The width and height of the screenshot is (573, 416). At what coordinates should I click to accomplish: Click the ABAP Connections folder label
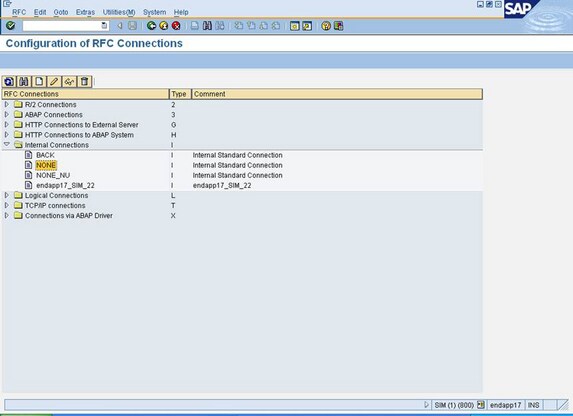coord(54,114)
